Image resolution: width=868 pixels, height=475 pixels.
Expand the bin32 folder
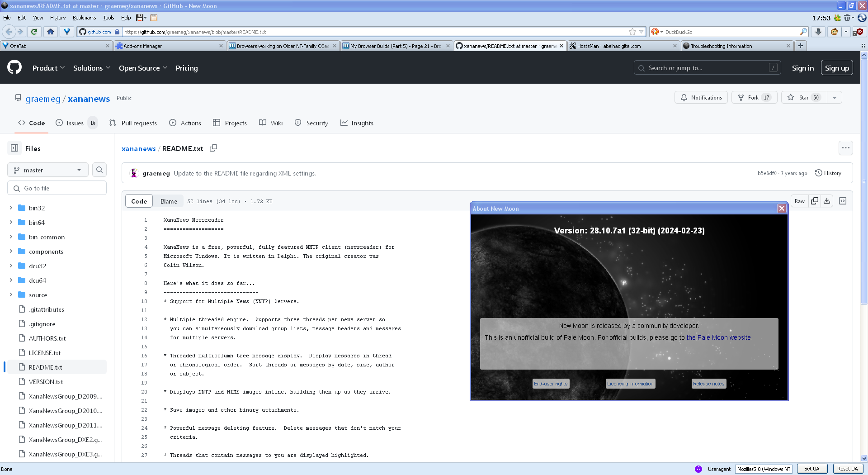click(11, 208)
